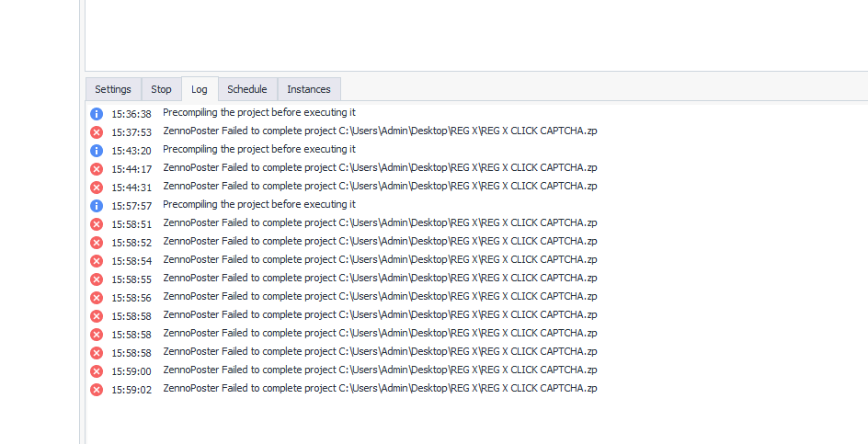868x444 pixels.
Task: Open the Settings tab
Action: (x=113, y=89)
